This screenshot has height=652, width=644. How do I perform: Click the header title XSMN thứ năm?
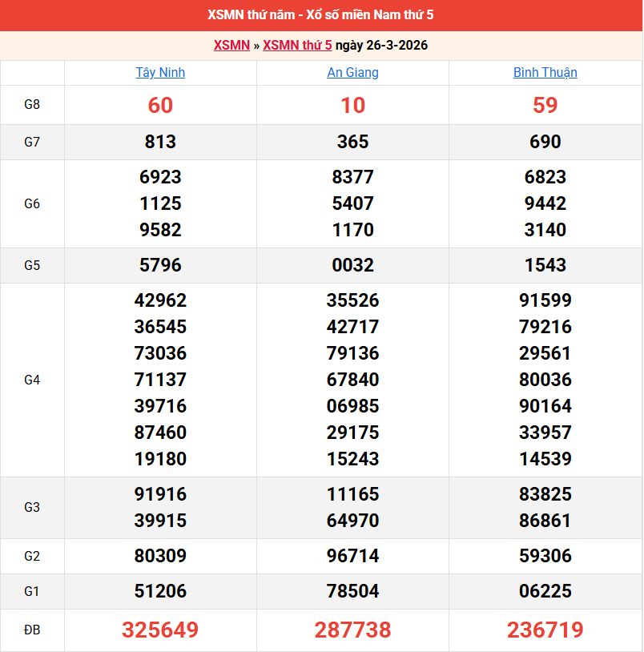320,15
